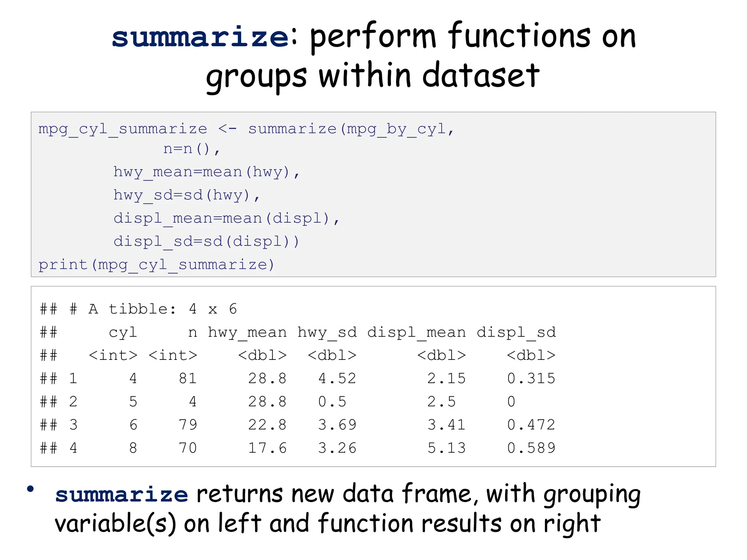Click the bullet point at the bottom
The image size is (747, 560).
[30, 489]
